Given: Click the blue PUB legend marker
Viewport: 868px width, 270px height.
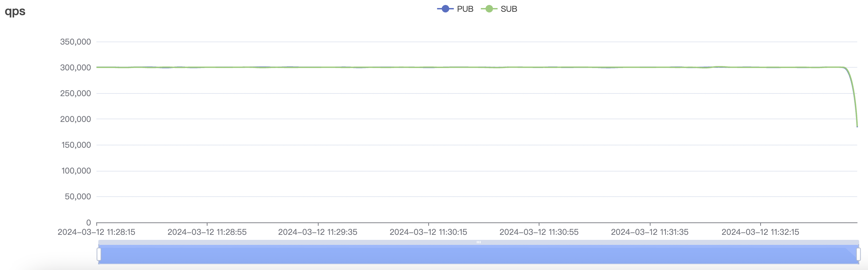Looking at the screenshot, I should pos(445,9).
